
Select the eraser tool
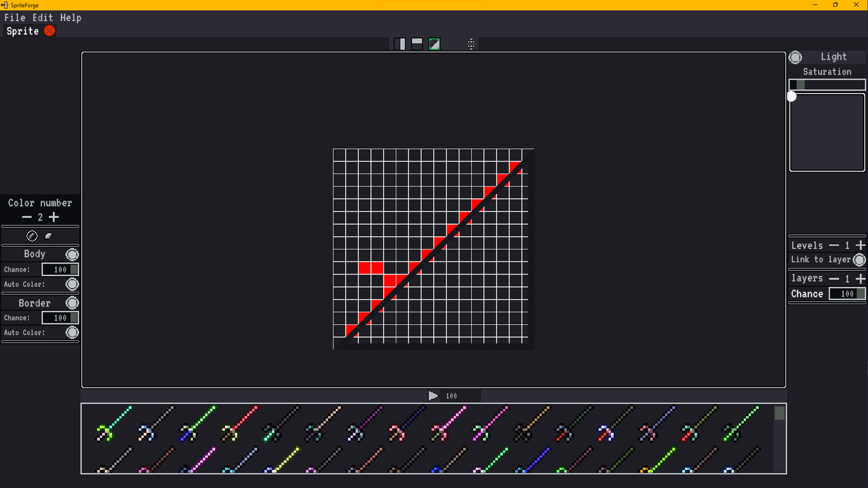coord(48,236)
